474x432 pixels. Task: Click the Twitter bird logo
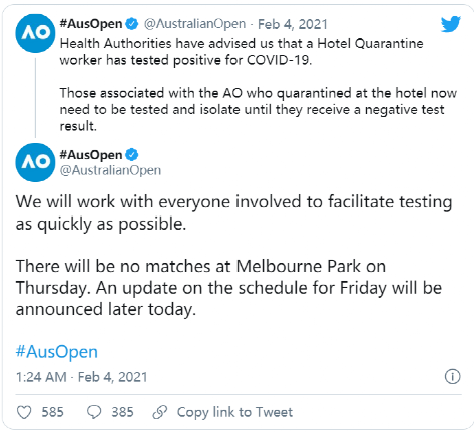tap(451, 24)
